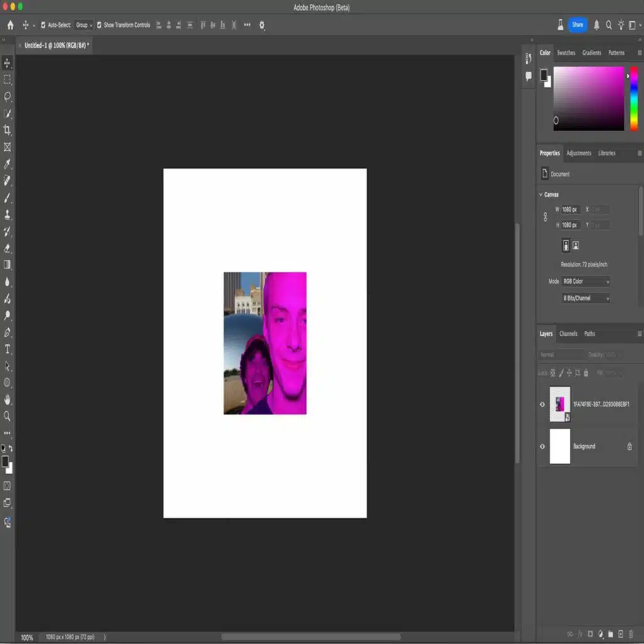This screenshot has width=644, height=644.
Task: Select the Crop tool
Action: click(8, 130)
